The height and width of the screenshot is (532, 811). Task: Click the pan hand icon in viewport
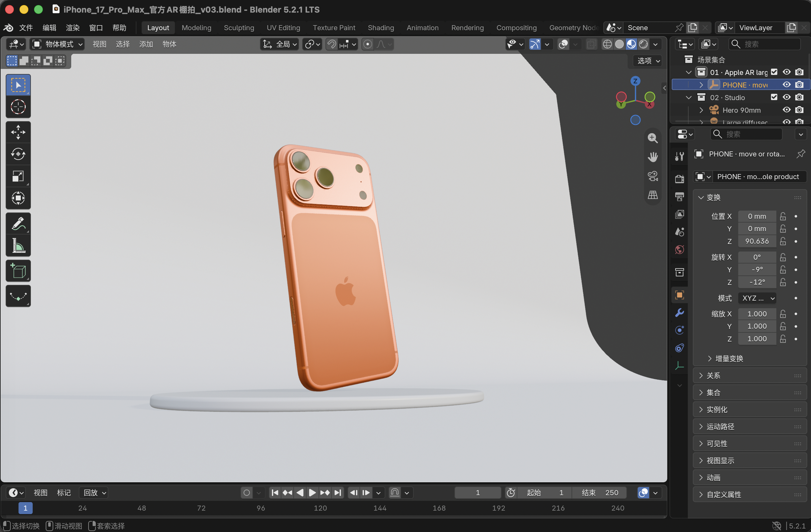coord(653,157)
